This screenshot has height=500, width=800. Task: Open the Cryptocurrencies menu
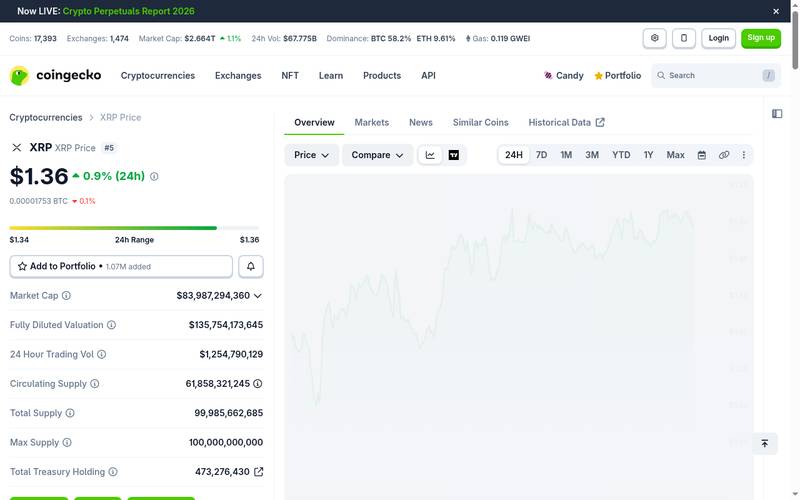158,76
